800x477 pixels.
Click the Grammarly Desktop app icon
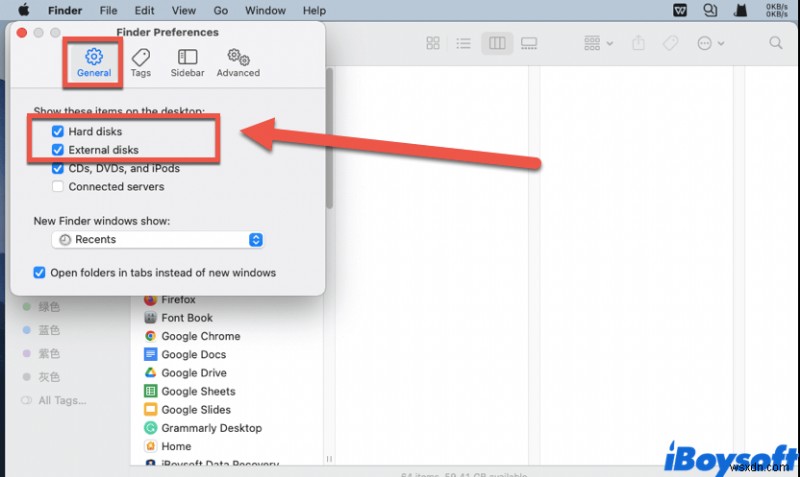tap(150, 428)
